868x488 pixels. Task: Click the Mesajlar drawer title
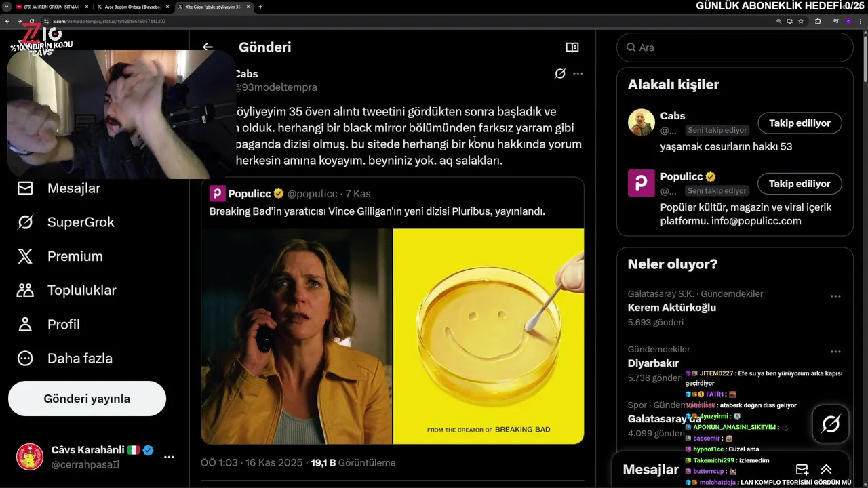coord(650,470)
